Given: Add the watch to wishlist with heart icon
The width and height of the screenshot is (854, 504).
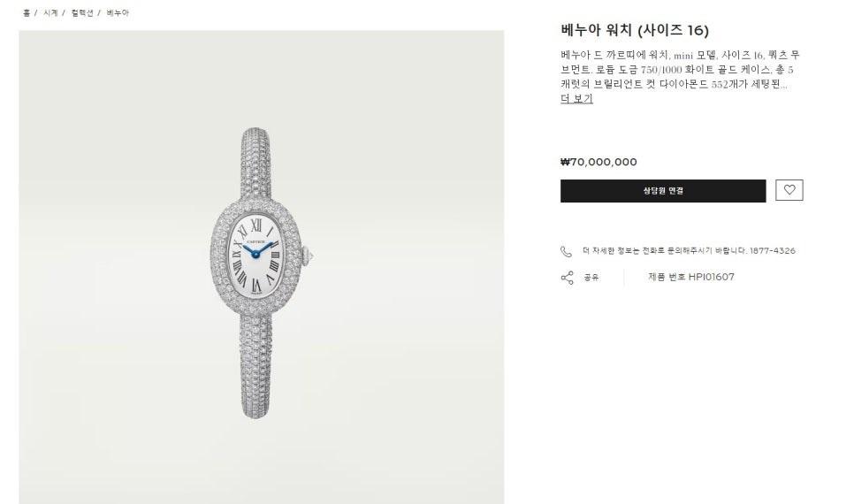Looking at the screenshot, I should [x=789, y=190].
